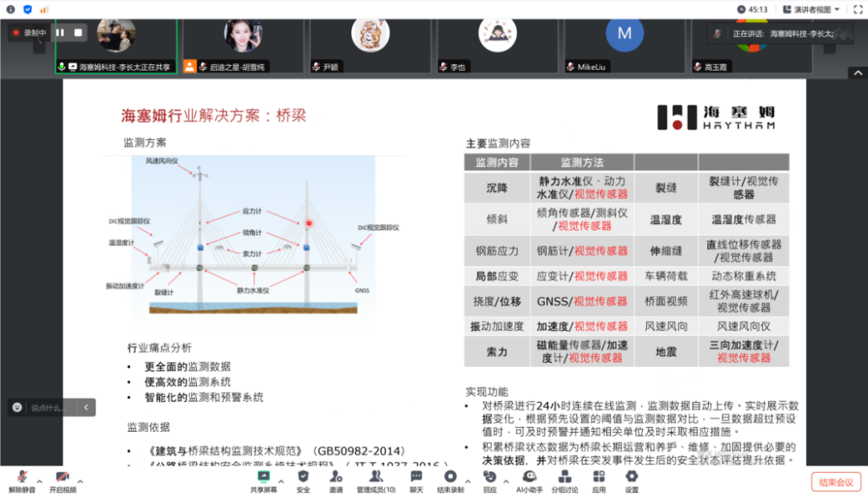The height and width of the screenshot is (497, 868).
Task: Click the 监测内容 table header
Action: point(497,162)
